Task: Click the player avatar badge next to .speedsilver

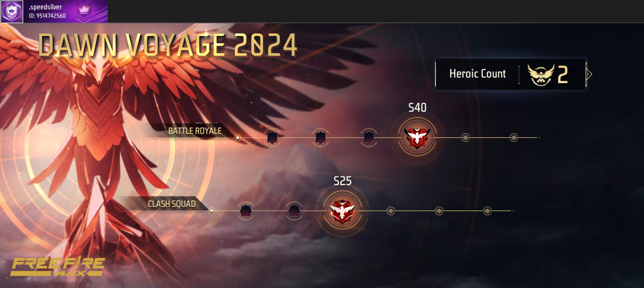Action: (x=12, y=12)
